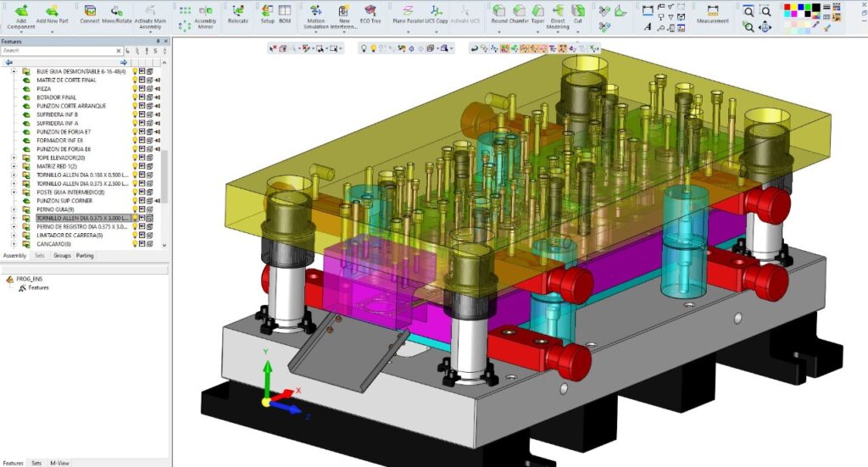Viewport: 868px width, 467px height.
Task: Toggle visibility bulb for MATRIZ DE CORTE FINAL
Action: 135,80
